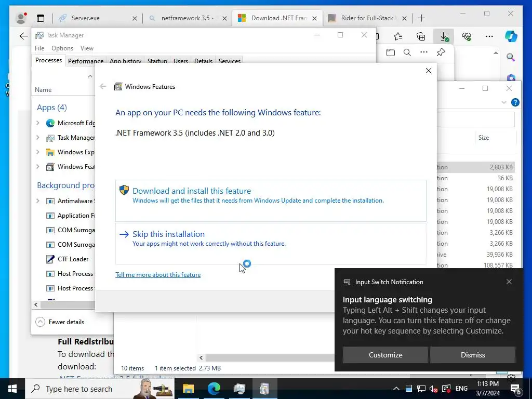Open Microsoft Edge from taskbar
Viewport: 532px width, 399px height.
[214, 389]
